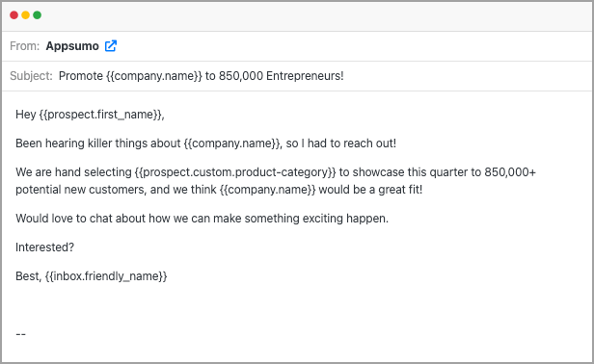Click the green maximize window dot
The image size is (594, 364).
click(x=37, y=15)
